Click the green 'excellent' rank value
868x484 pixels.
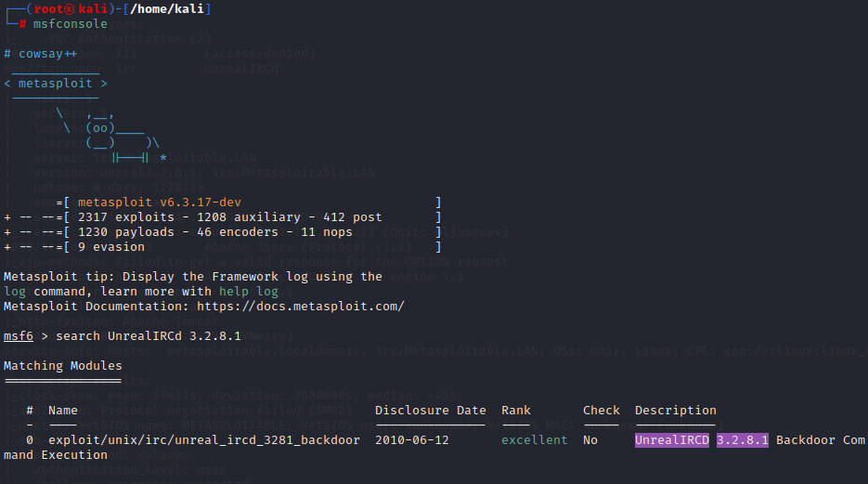tap(534, 440)
